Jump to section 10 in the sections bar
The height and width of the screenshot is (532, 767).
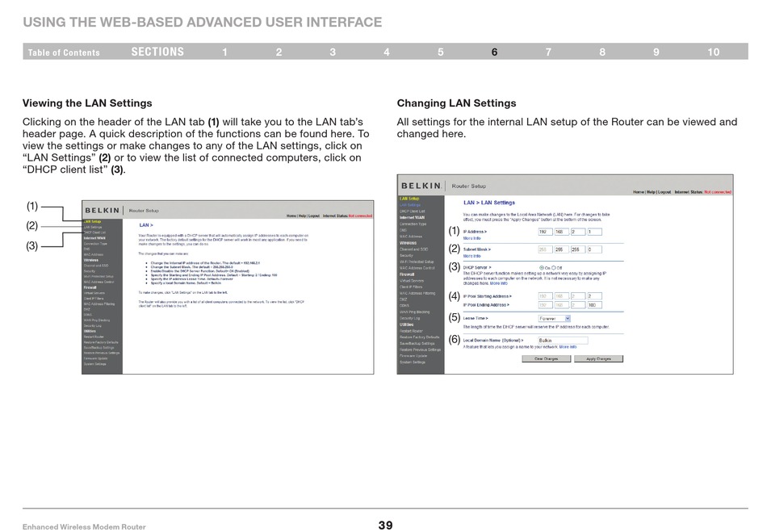(x=713, y=52)
